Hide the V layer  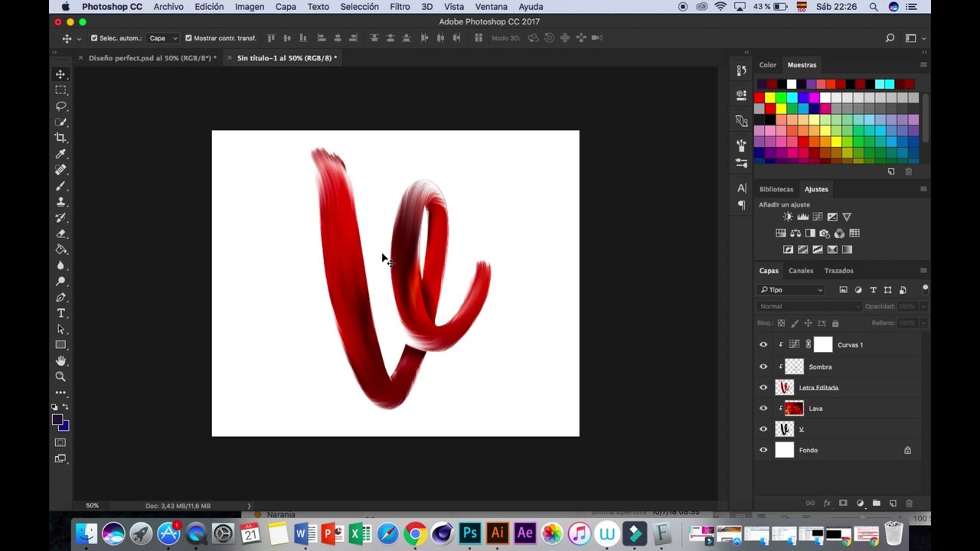point(763,429)
